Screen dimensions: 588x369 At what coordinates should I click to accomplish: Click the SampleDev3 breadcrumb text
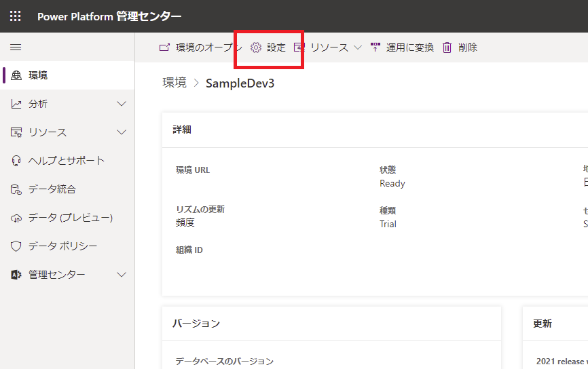coord(240,83)
